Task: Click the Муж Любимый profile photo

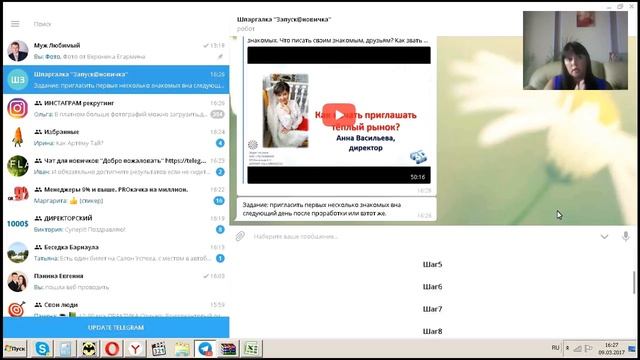Action: [x=18, y=51]
